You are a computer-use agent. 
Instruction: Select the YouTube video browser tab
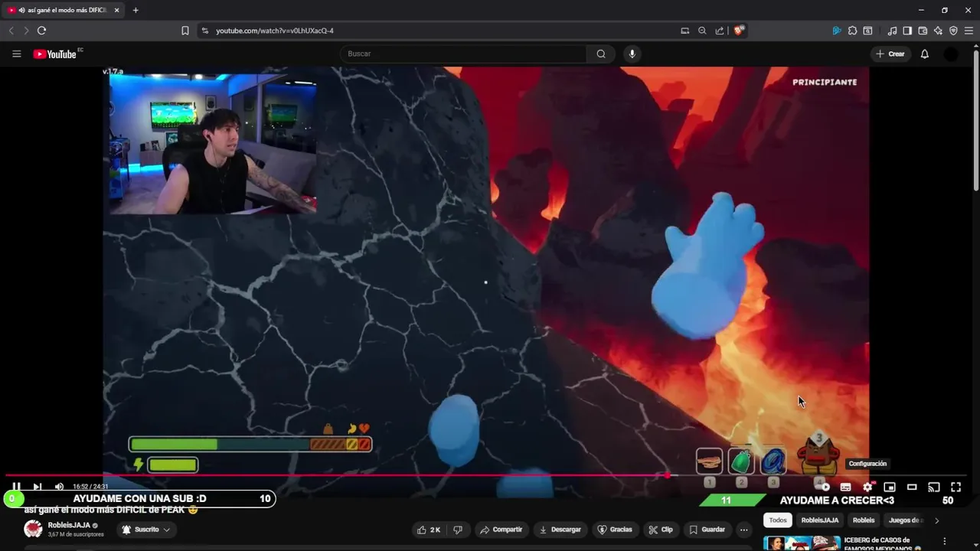click(63, 10)
